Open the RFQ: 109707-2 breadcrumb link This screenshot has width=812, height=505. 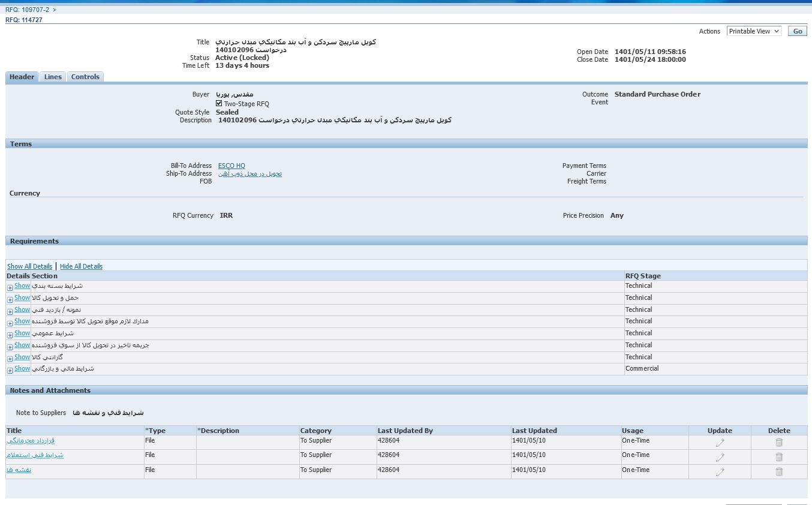pos(27,10)
